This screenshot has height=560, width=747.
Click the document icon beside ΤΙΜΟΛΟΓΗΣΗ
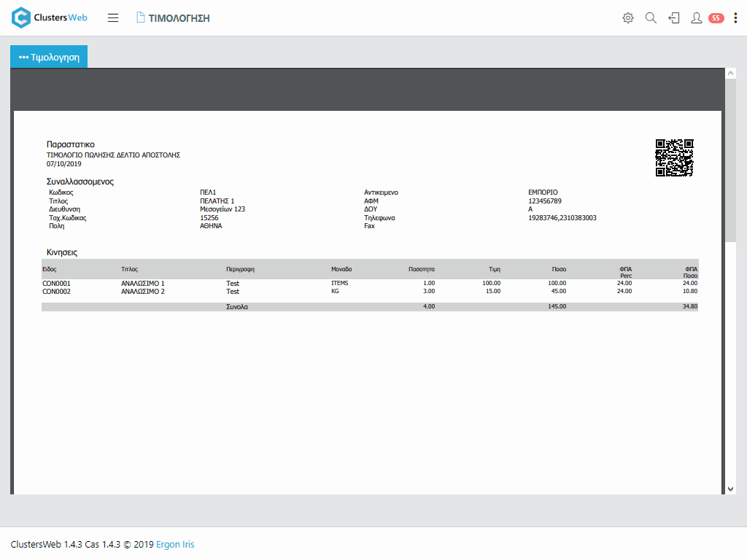pos(141,18)
